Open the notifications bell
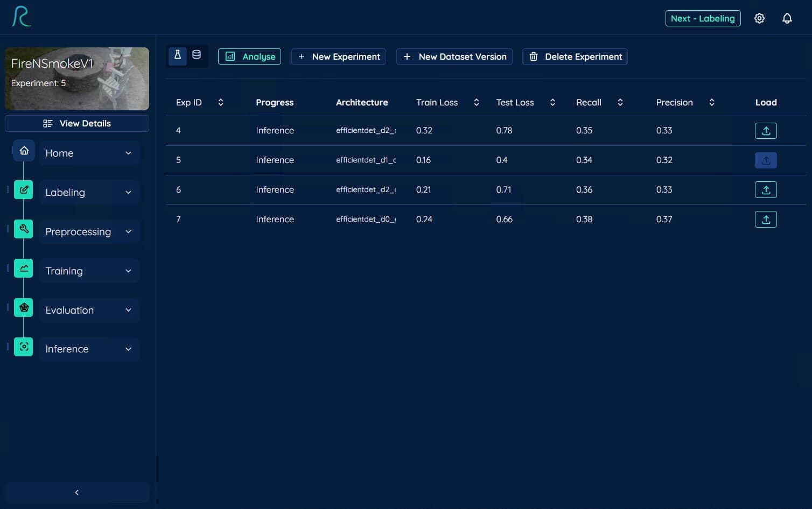Viewport: 812px width, 509px height. click(787, 18)
